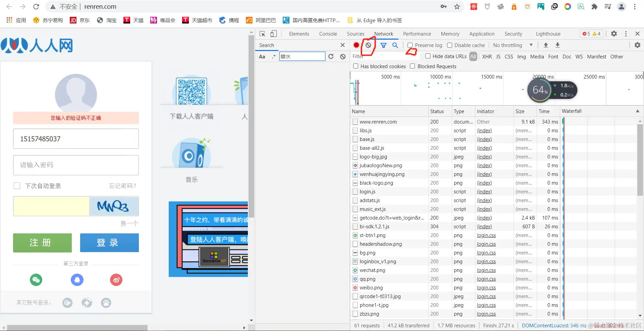Image resolution: width=644 pixels, height=331 pixels.
Task: Check the 下次自动登录 checkbox
Action: (17, 186)
